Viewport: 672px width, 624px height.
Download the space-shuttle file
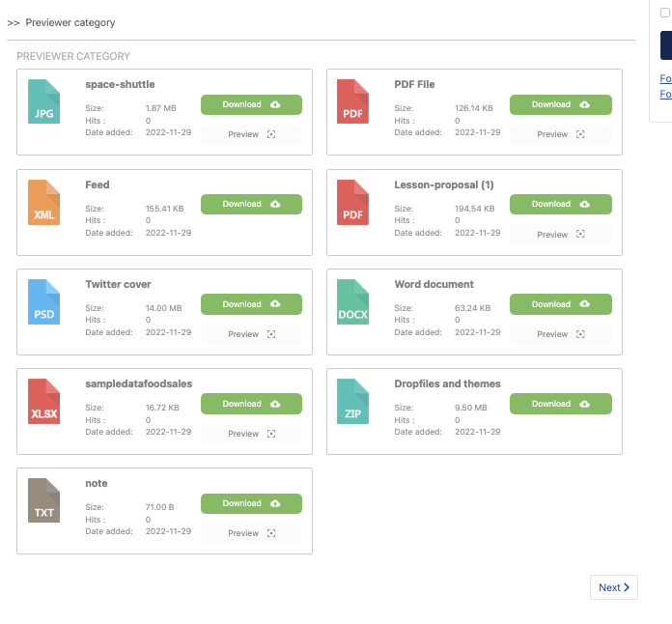click(251, 104)
